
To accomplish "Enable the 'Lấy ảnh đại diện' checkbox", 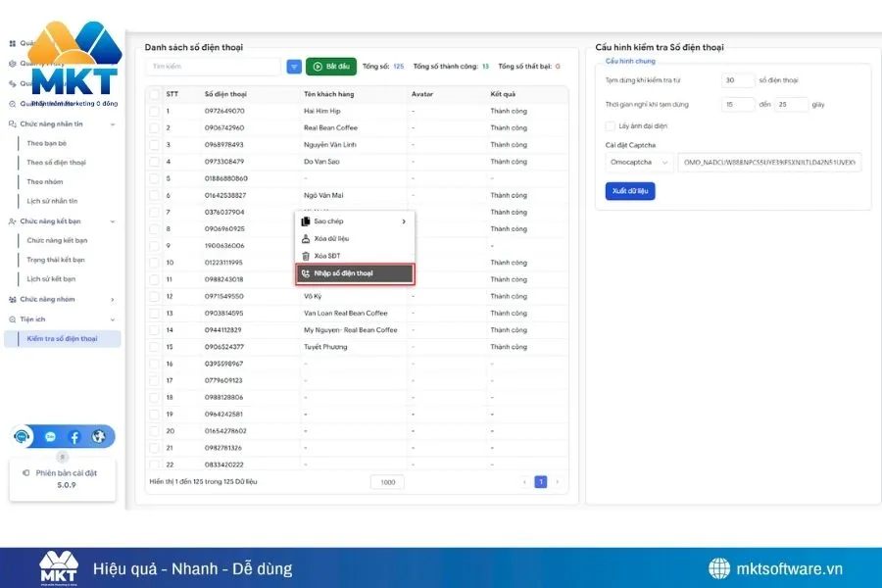I will coord(611,126).
